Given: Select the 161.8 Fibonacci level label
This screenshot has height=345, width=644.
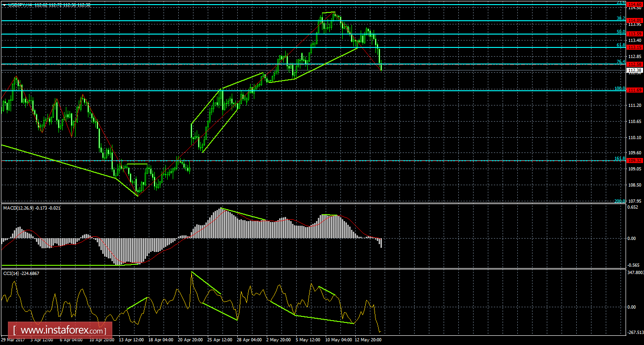Looking at the screenshot, I should [x=620, y=158].
